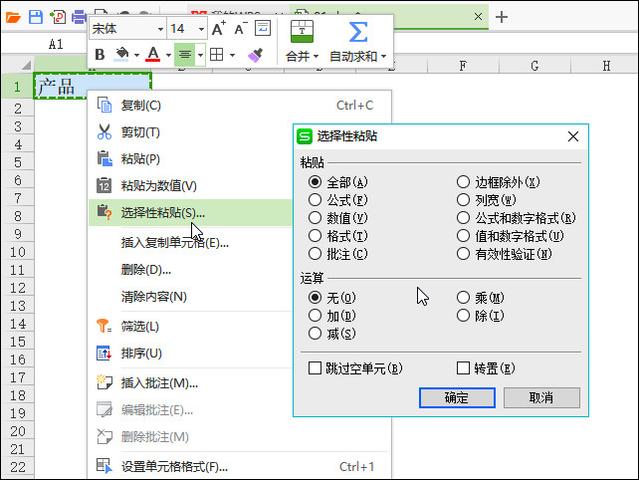This screenshot has width=639, height=480.
Task: Save the workbook with the disk icon
Action: click(36, 17)
